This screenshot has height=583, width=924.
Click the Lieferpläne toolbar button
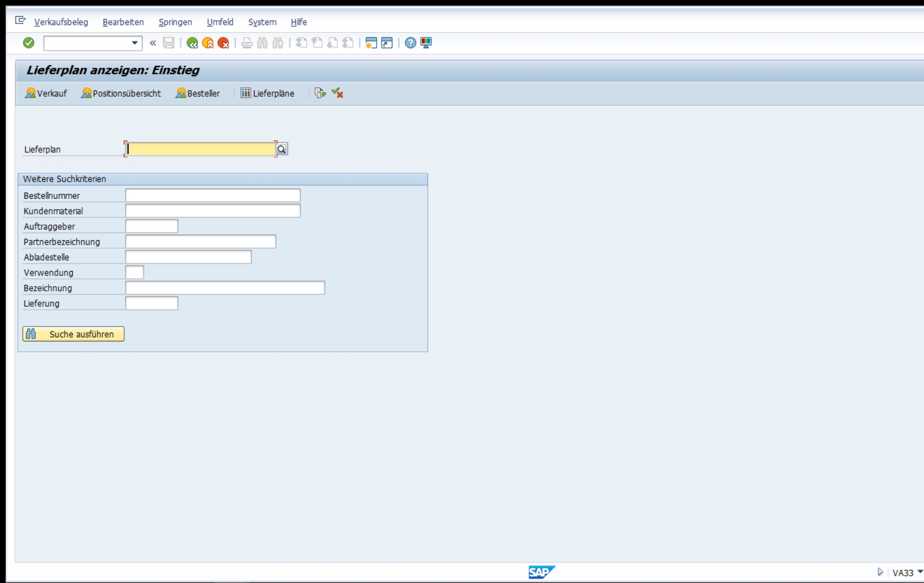click(268, 93)
